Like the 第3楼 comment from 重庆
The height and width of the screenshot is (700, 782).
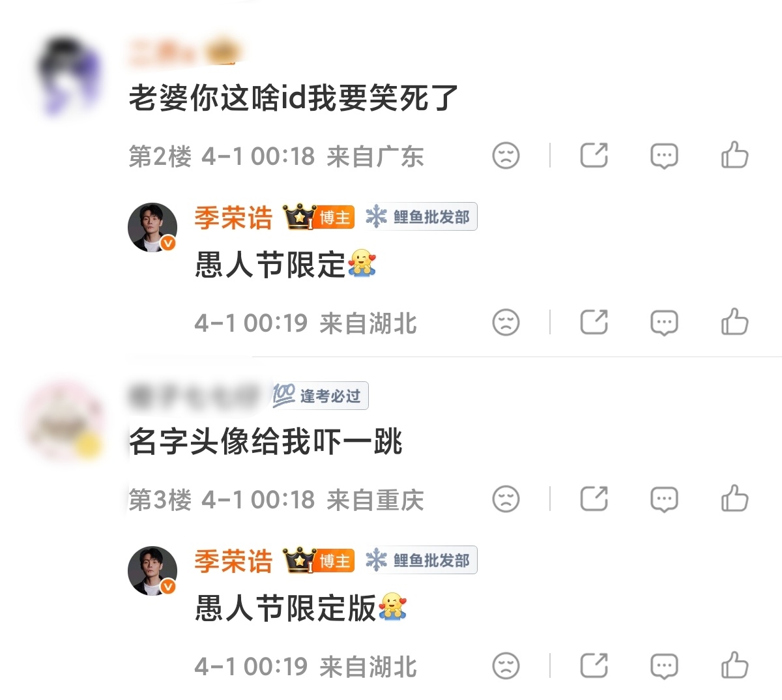(734, 499)
